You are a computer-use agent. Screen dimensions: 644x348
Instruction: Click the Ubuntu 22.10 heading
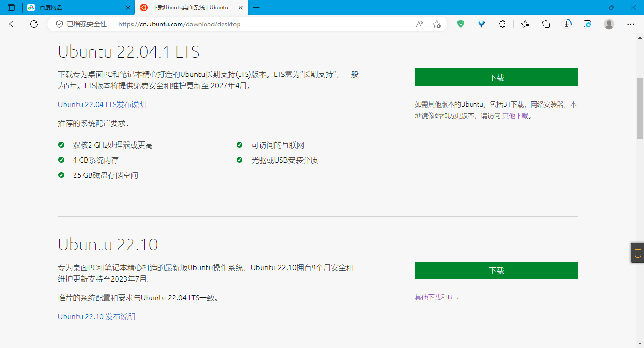click(x=107, y=244)
